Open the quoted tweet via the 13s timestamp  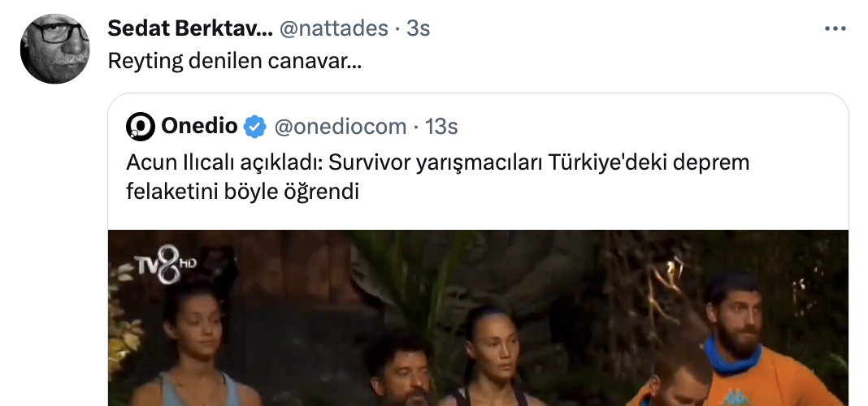442,127
